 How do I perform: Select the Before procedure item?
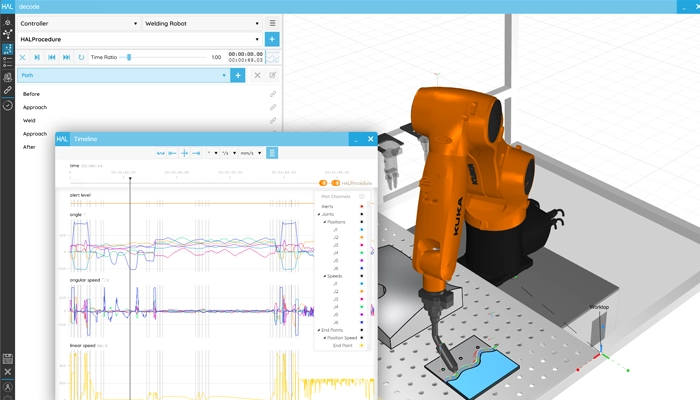(31, 94)
